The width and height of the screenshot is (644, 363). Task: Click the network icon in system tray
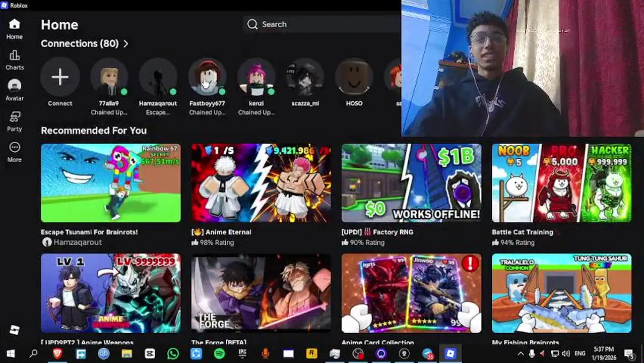[555, 354]
